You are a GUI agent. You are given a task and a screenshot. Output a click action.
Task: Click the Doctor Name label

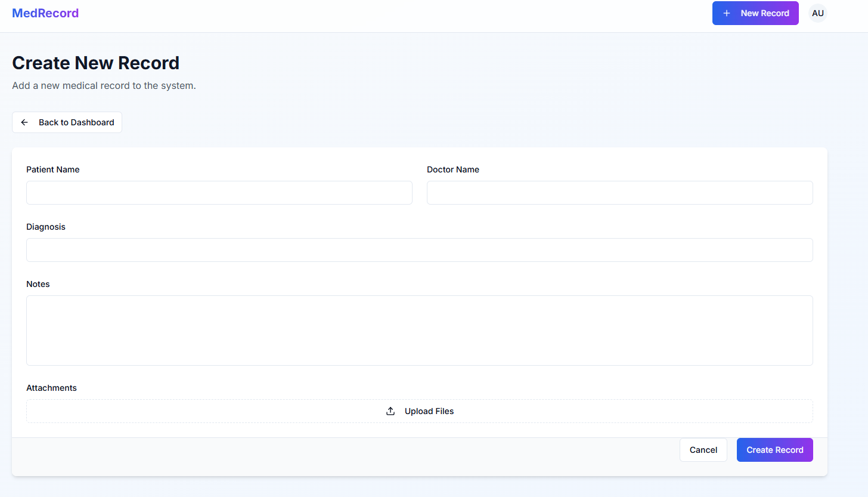(x=453, y=169)
